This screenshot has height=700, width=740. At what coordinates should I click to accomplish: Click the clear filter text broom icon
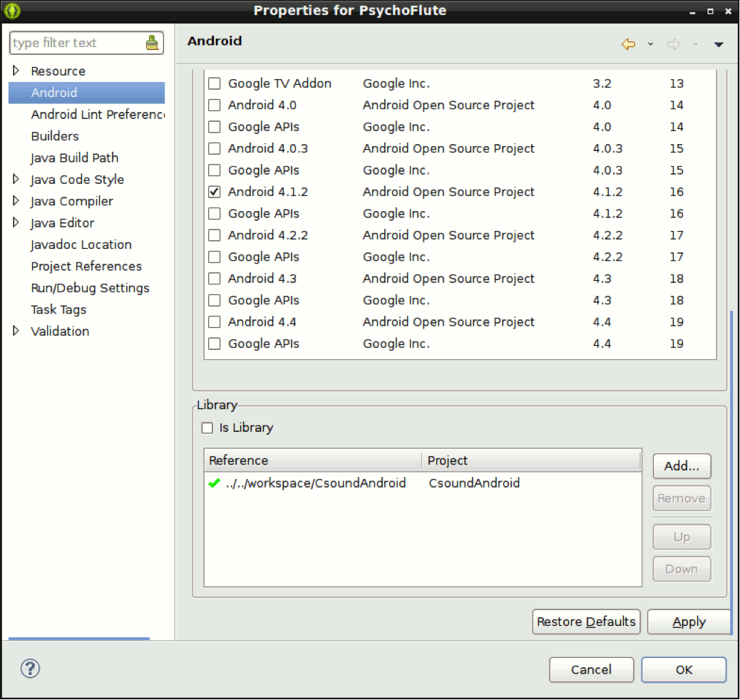click(x=151, y=43)
